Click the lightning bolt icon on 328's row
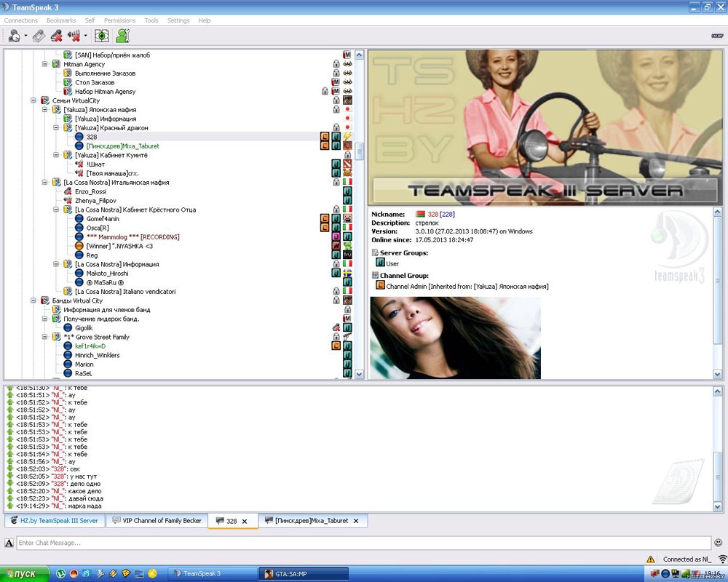 click(x=347, y=137)
